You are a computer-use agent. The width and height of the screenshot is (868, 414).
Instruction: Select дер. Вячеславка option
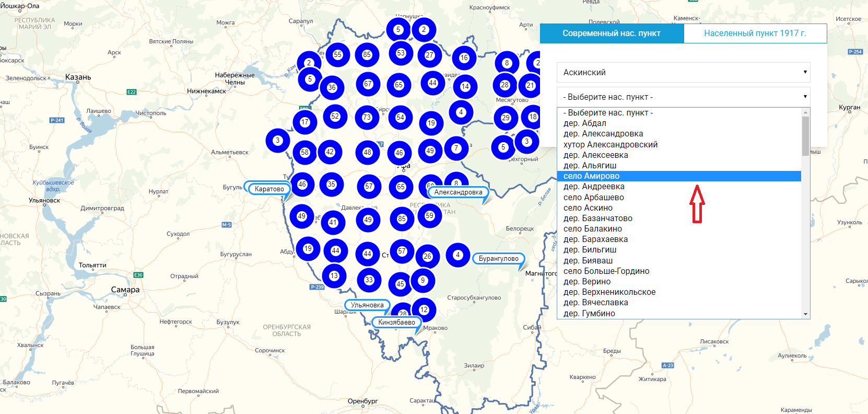coord(679,303)
